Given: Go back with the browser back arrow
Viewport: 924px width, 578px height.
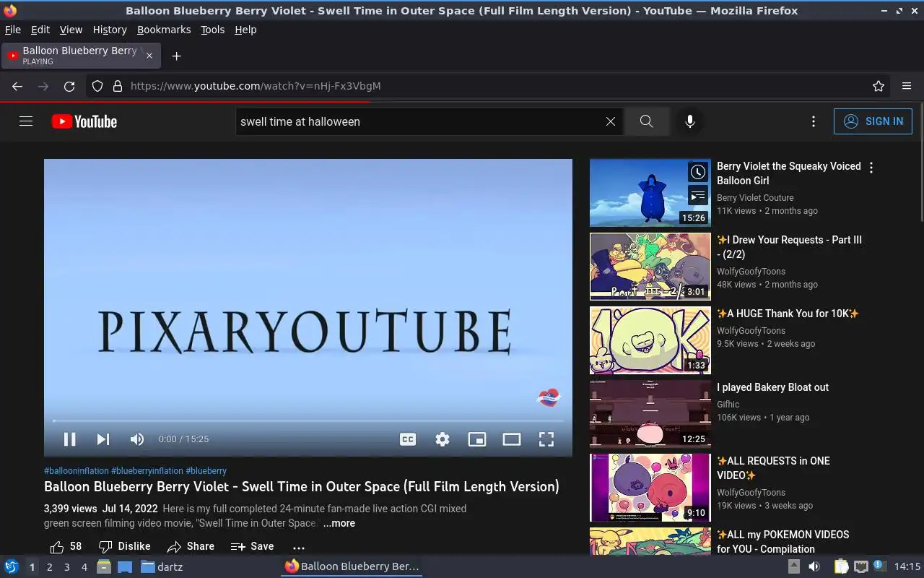Looking at the screenshot, I should pyautogui.click(x=17, y=86).
